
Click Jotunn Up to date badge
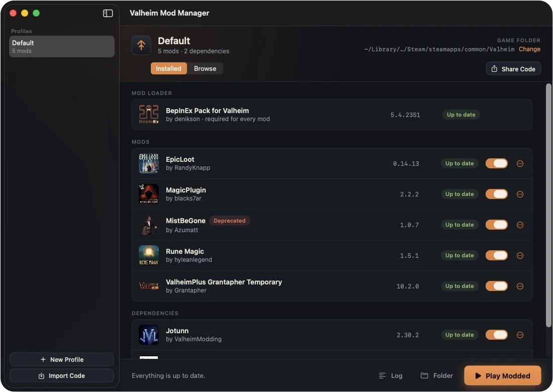coord(459,335)
